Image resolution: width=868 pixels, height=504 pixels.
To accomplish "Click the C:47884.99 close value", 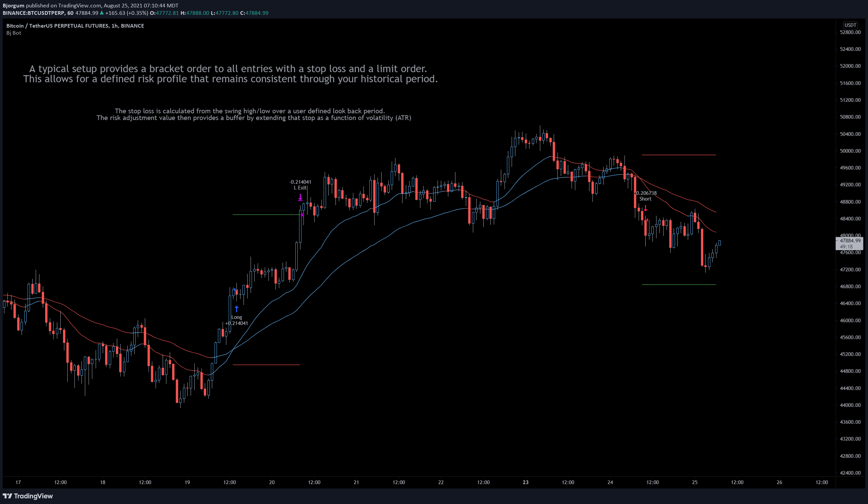I will (x=254, y=13).
